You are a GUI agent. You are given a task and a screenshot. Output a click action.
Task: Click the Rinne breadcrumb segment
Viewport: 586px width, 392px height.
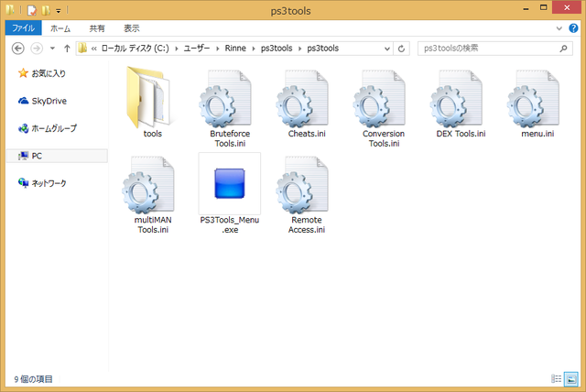tap(235, 49)
